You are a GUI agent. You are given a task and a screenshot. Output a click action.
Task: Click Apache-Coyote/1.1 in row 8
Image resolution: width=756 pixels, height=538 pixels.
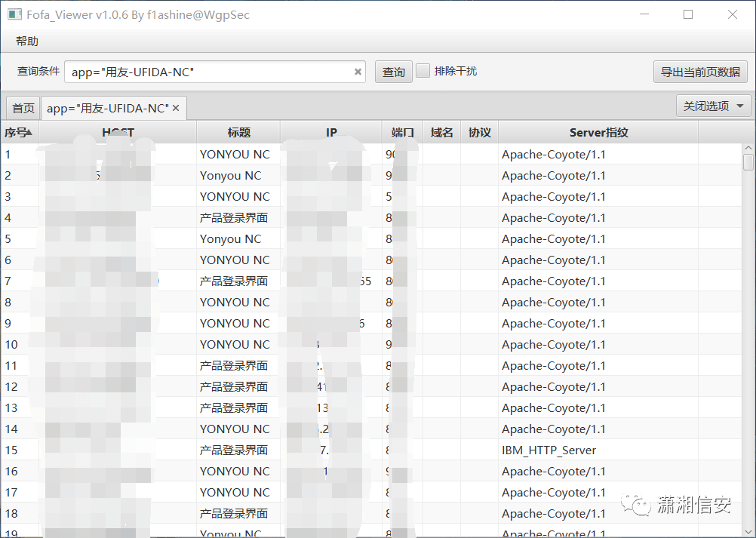[x=554, y=303]
